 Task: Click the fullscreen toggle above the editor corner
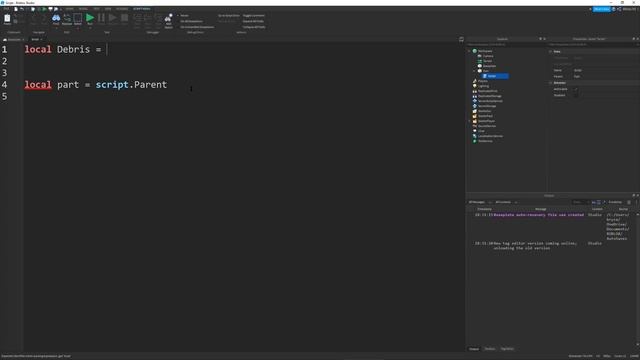click(x=461, y=40)
